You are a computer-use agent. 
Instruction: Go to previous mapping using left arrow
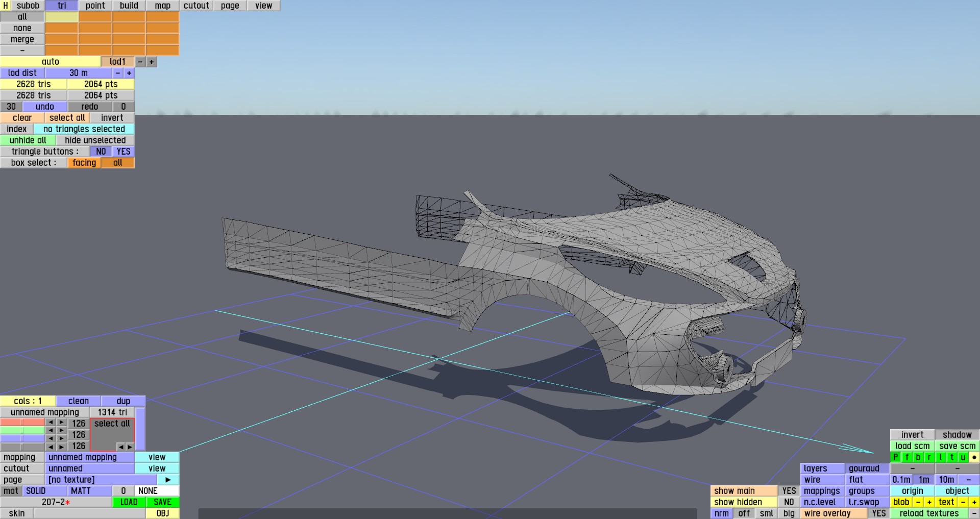(120, 447)
